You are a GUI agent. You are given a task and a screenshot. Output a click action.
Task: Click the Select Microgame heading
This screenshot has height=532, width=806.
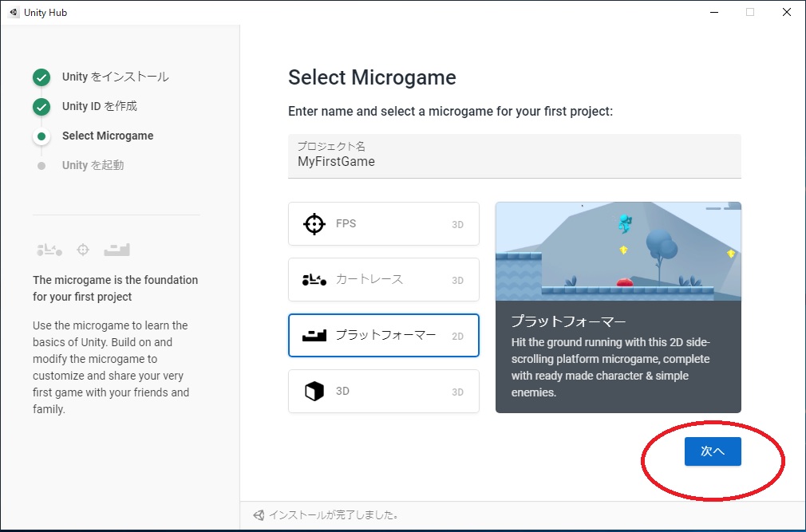372,77
